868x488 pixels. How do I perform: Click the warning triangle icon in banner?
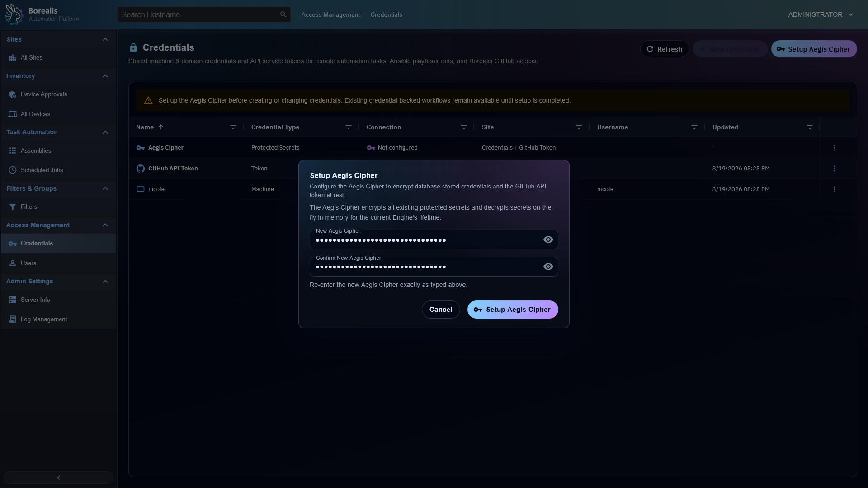coord(148,100)
